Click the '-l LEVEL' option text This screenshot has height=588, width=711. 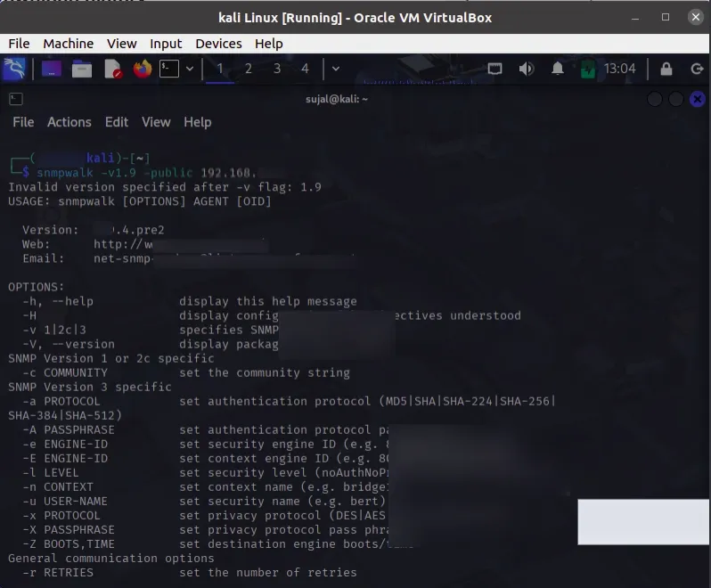point(51,472)
